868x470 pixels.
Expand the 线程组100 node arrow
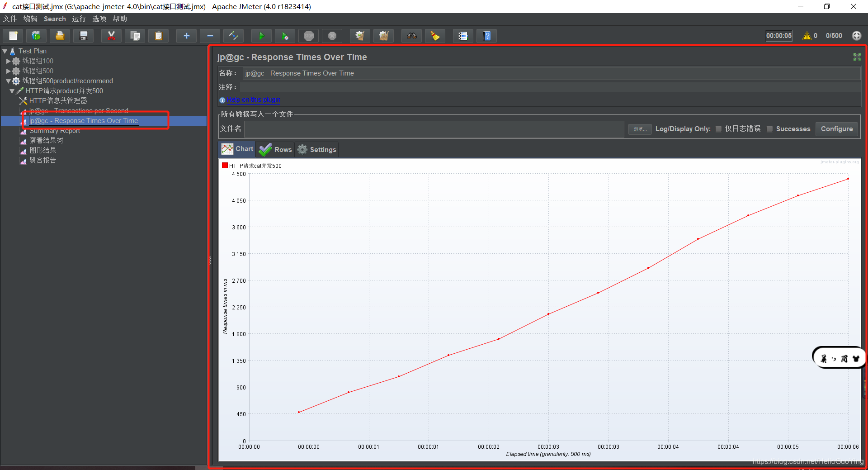click(x=8, y=61)
